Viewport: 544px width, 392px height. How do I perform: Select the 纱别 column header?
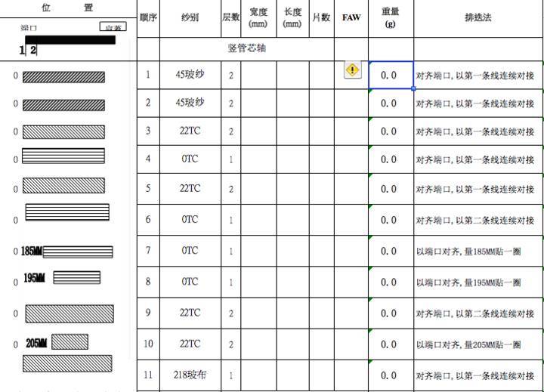[190, 17]
